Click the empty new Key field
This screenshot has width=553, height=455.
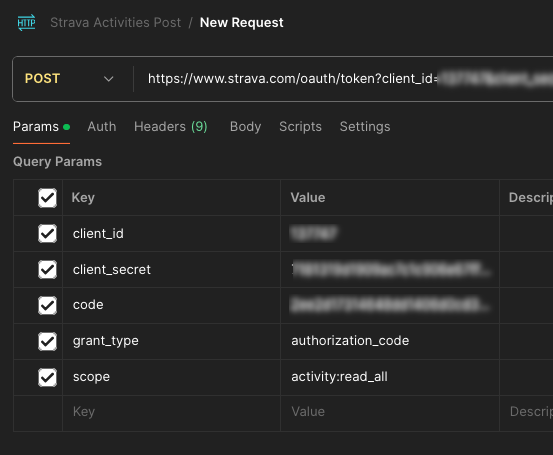pos(171,412)
